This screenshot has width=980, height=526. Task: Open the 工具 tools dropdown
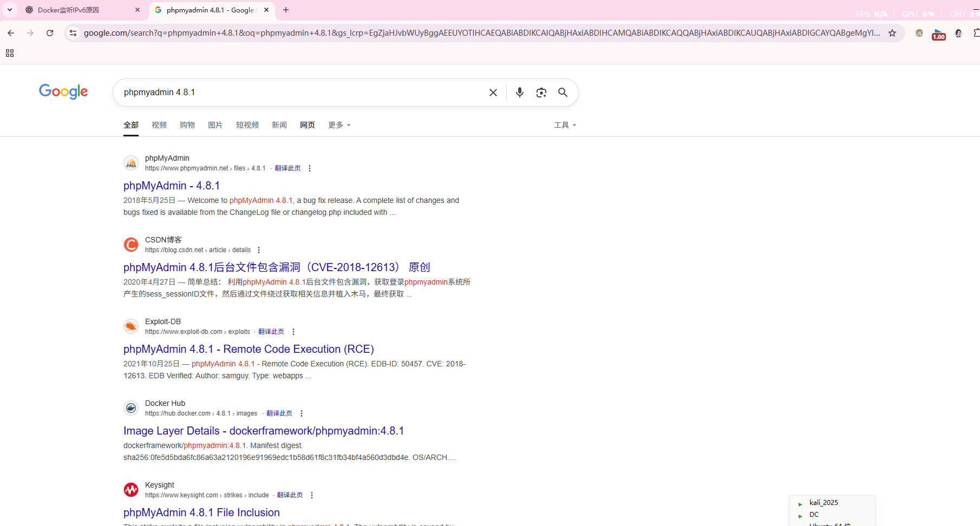pos(565,125)
